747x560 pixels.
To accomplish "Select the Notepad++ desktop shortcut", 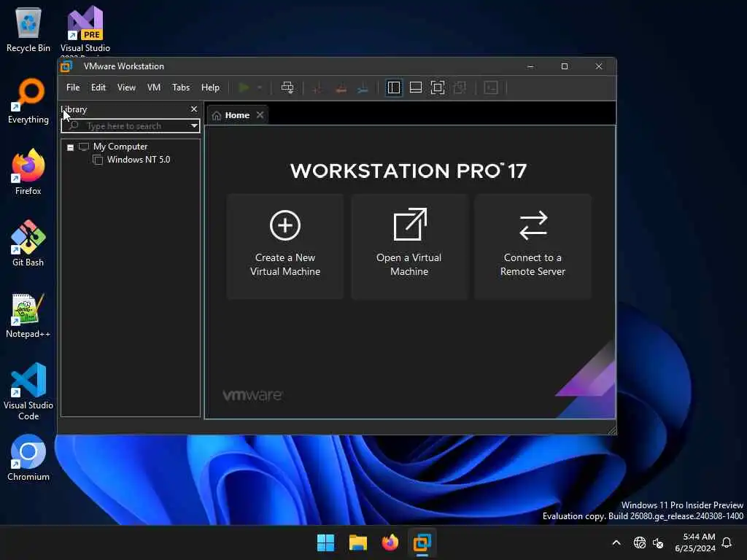I will 28,315.
